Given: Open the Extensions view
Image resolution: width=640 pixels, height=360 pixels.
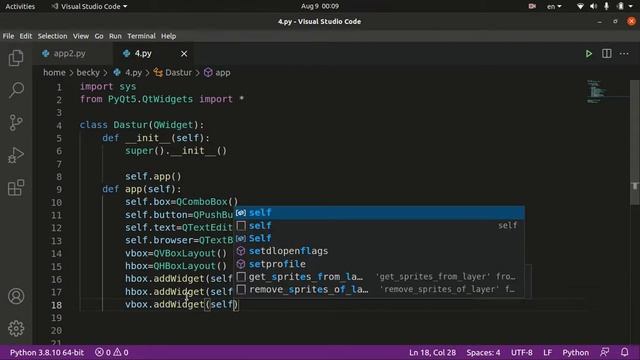Looking at the screenshot, I should [16, 188].
